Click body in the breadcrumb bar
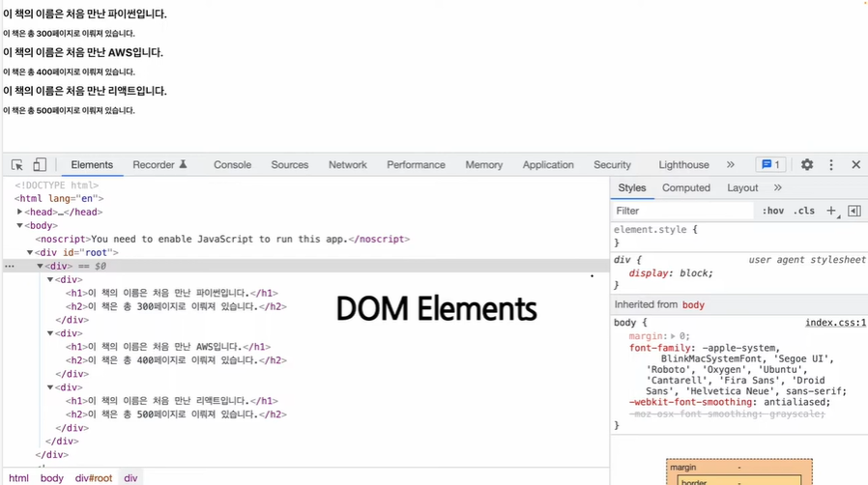This screenshot has width=868, height=485. [x=52, y=478]
